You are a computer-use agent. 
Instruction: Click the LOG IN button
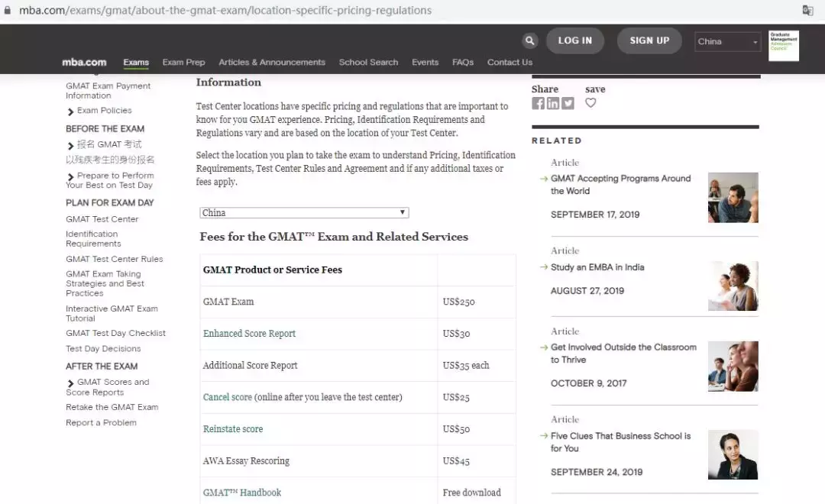tap(575, 40)
